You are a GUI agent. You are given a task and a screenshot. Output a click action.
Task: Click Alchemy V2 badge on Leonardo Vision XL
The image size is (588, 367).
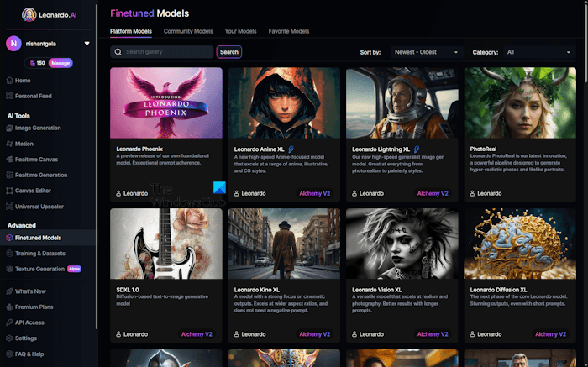(433, 334)
